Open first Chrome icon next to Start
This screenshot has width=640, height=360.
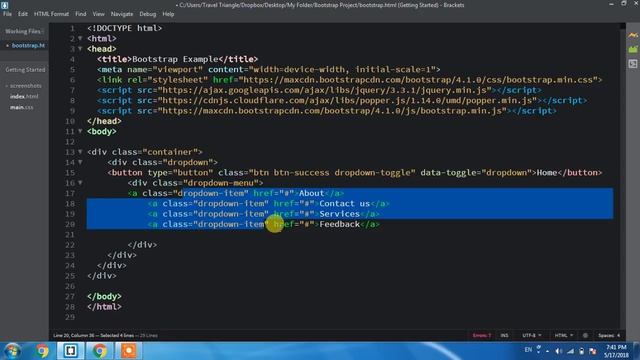pyautogui.click(x=42, y=351)
